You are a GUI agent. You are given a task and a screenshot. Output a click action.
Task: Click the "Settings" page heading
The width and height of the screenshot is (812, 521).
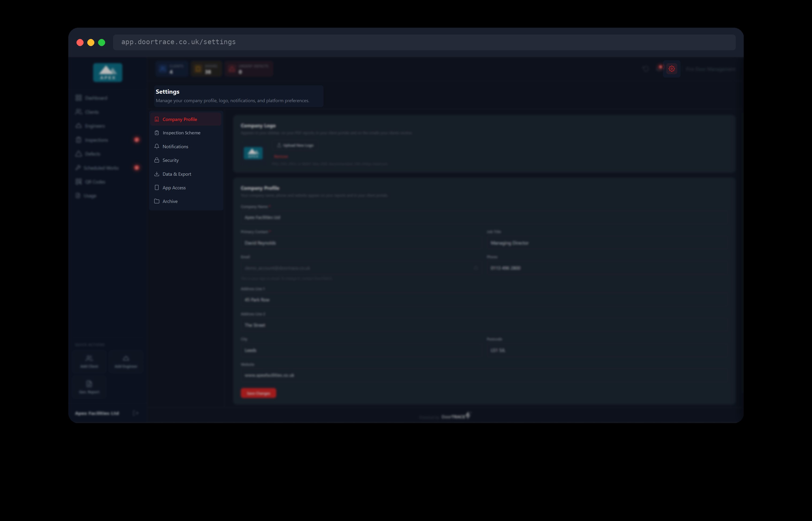pyautogui.click(x=168, y=92)
